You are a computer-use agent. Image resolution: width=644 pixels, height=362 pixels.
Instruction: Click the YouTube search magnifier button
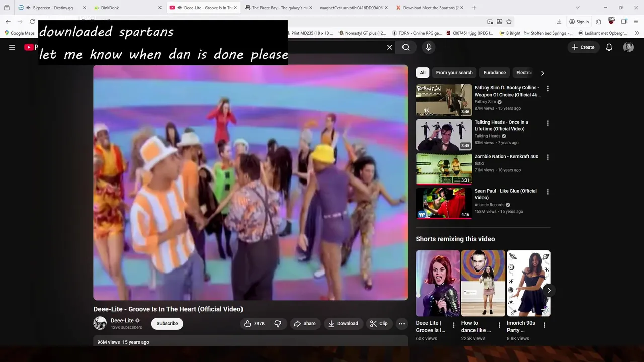coord(406,47)
